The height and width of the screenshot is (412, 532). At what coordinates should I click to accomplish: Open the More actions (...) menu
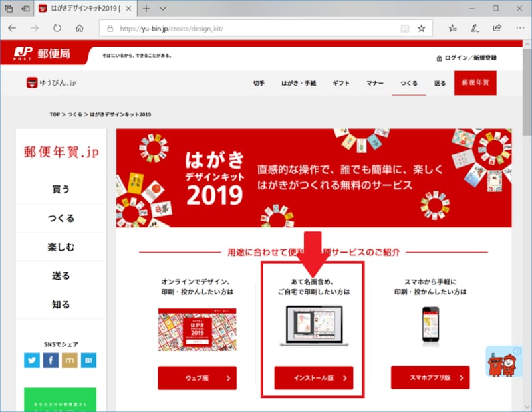click(520, 29)
